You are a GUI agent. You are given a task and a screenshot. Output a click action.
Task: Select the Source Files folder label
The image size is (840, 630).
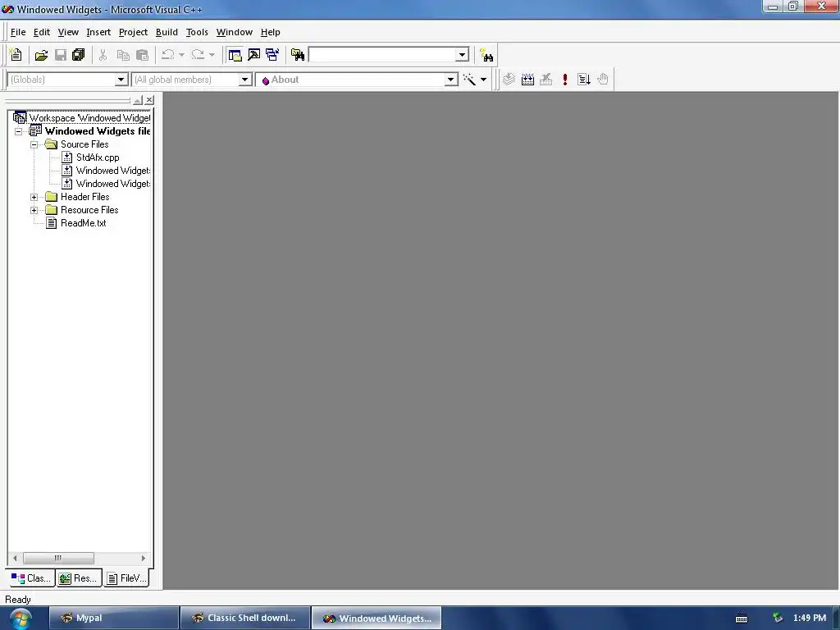pos(84,144)
